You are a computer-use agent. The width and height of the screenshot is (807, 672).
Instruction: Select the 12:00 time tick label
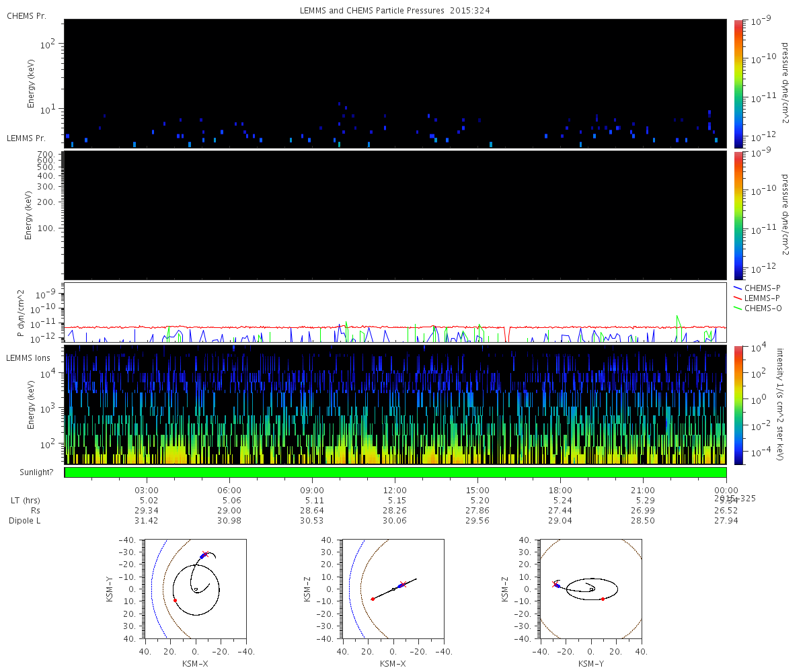coord(395,491)
